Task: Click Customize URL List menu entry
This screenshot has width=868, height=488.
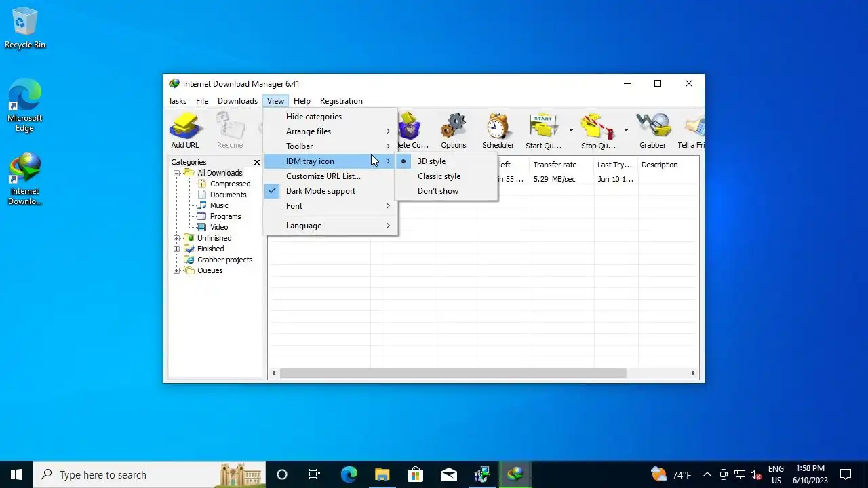Action: coord(330,176)
